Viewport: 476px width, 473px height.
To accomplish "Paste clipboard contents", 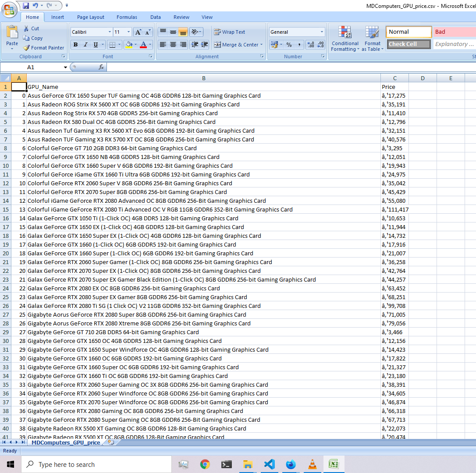I will [x=12, y=37].
